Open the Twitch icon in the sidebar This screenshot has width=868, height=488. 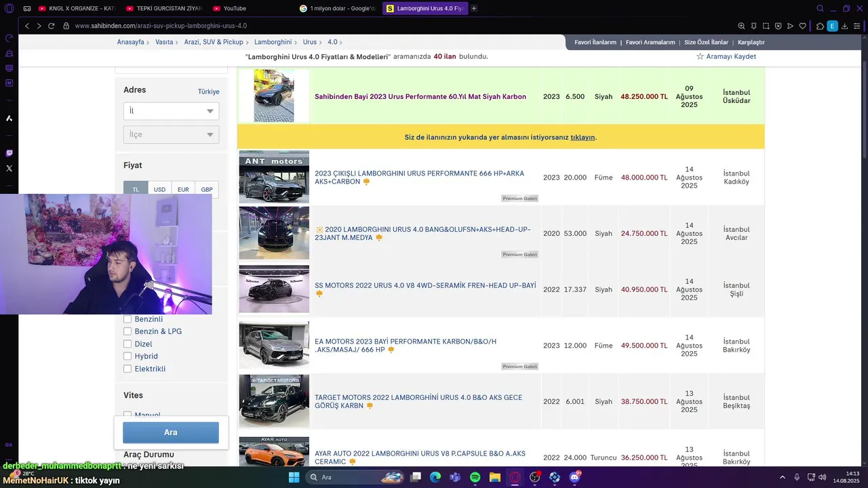[x=9, y=153]
